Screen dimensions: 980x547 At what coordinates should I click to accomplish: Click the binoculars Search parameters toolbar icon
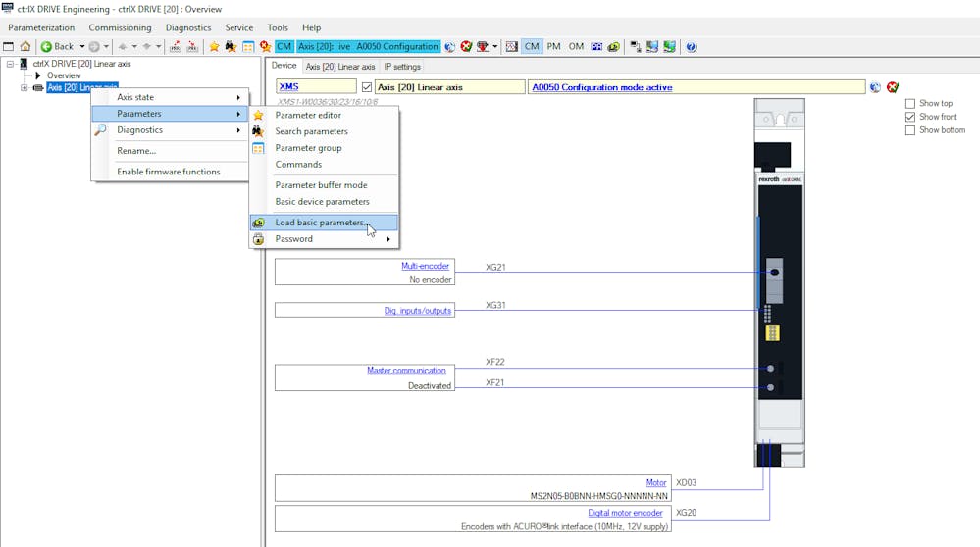coord(231,46)
